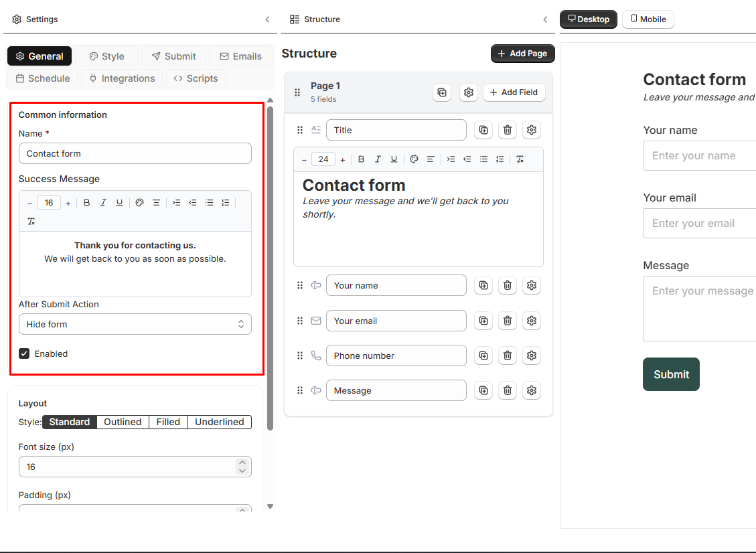Screen dimensions: 756x553
Task: Open Page 1 settings gear
Action: [x=469, y=92]
